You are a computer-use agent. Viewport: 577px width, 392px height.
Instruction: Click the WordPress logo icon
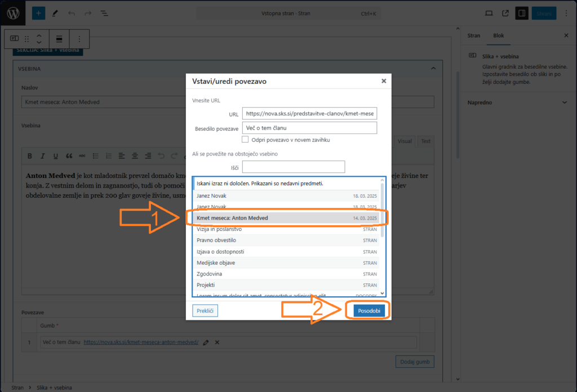pyautogui.click(x=14, y=14)
